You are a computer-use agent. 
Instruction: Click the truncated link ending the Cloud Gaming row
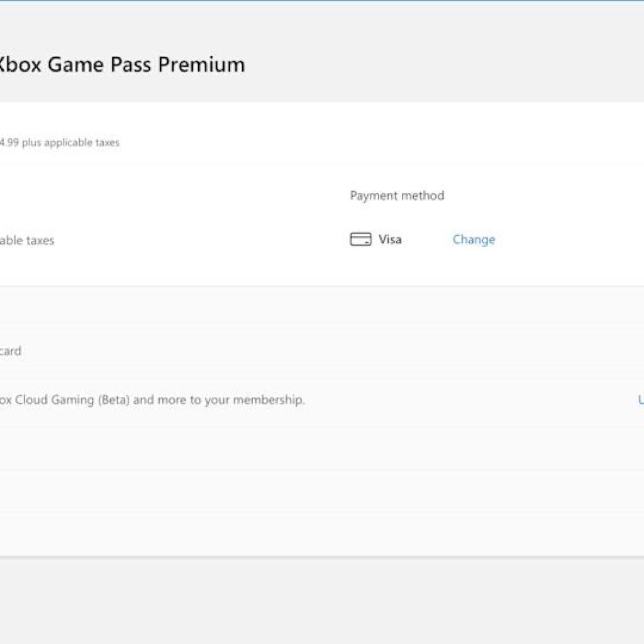(640, 399)
